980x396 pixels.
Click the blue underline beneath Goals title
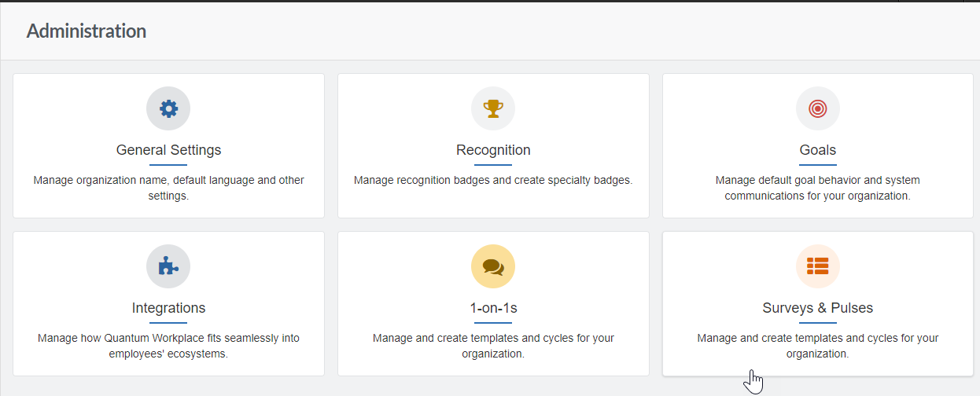[818, 165]
